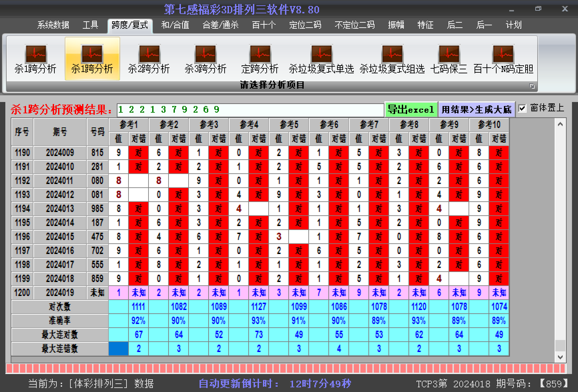Image resolution: width=578 pixels, height=392 pixels.
Task: Choose the 杀垃圾复式组选 icon
Action: click(392, 59)
